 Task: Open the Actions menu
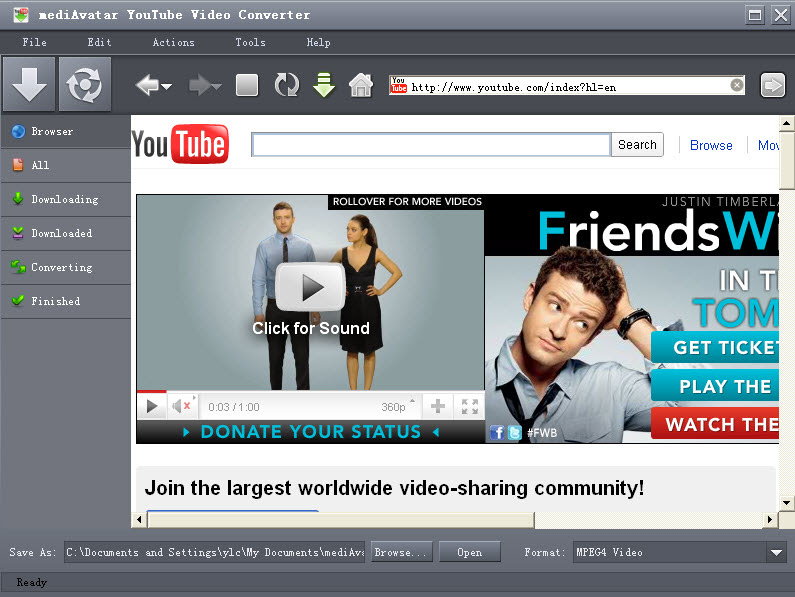point(173,42)
